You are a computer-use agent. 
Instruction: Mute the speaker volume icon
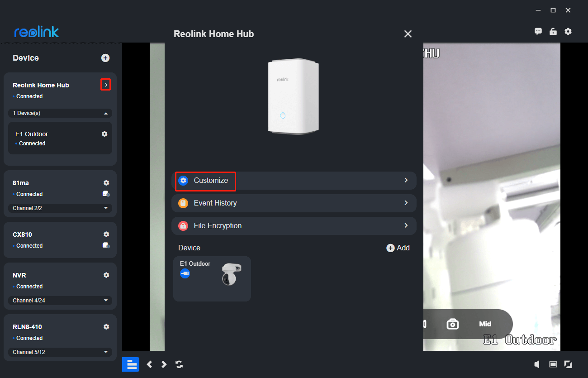(x=537, y=364)
